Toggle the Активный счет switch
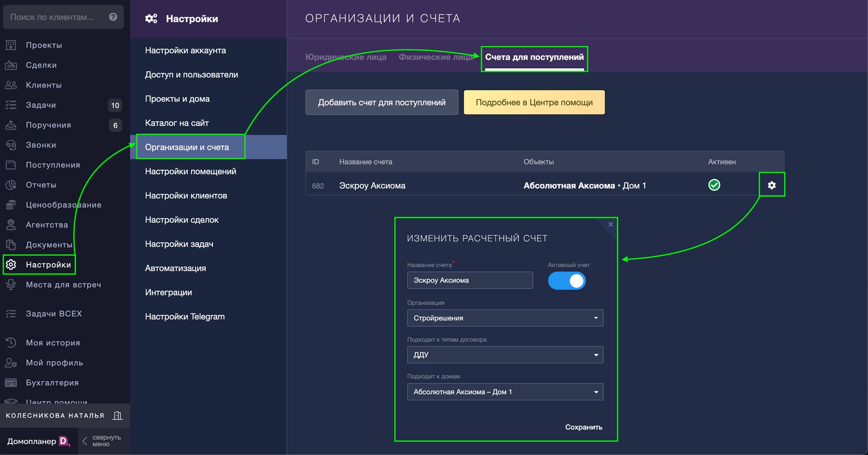The image size is (868, 455). pos(567,281)
